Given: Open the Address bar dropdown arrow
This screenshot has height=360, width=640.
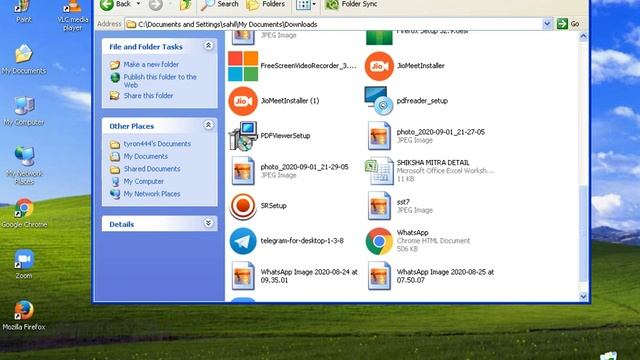Looking at the screenshot, I should [547, 24].
